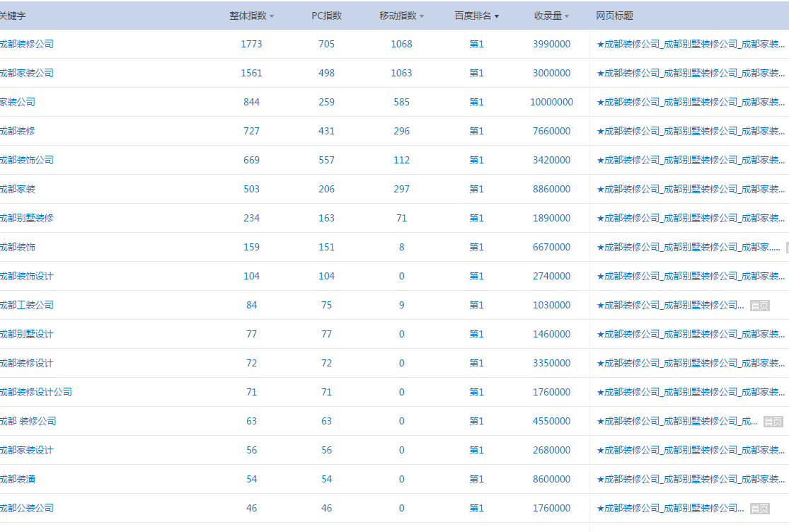Click the 成都装潢 keyword link

(18, 479)
